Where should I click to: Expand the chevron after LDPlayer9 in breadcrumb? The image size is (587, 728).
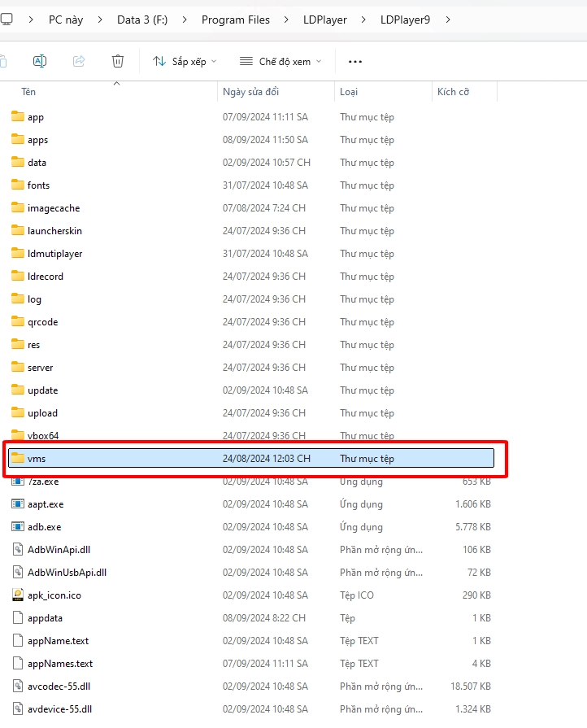point(448,19)
